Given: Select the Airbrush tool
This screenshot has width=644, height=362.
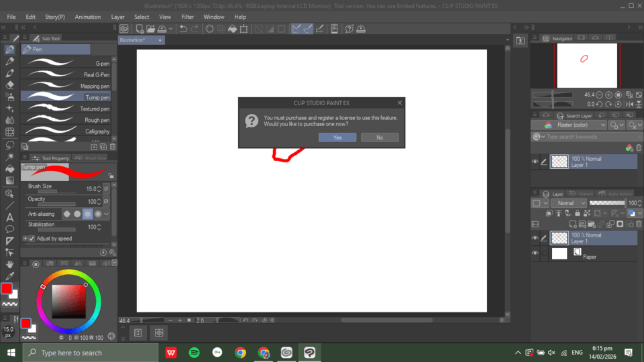Looking at the screenshot, I should tap(10, 97).
